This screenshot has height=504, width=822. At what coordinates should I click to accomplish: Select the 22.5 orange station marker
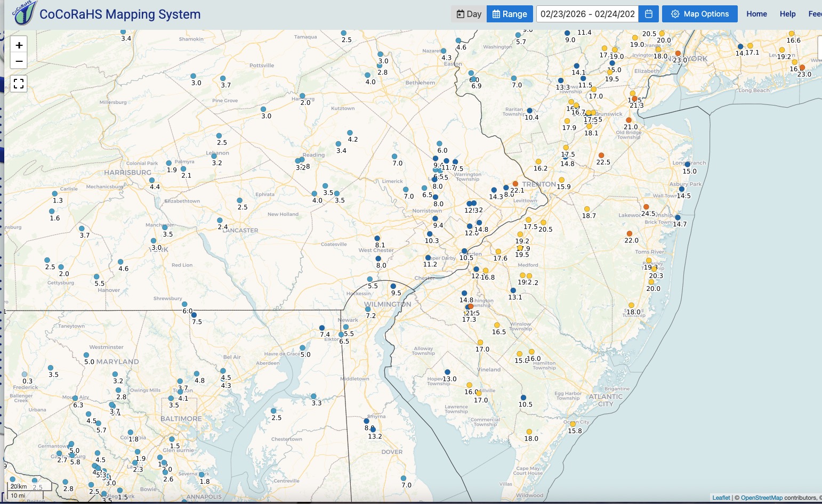(601, 156)
